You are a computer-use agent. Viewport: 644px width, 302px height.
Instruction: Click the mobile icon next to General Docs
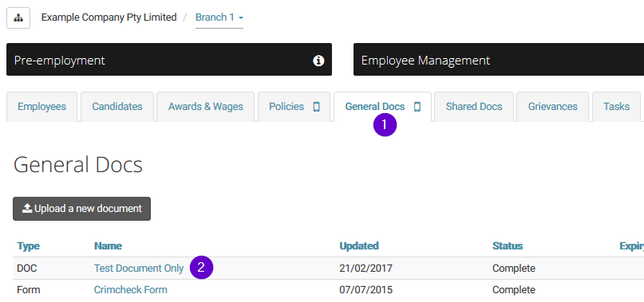click(417, 107)
